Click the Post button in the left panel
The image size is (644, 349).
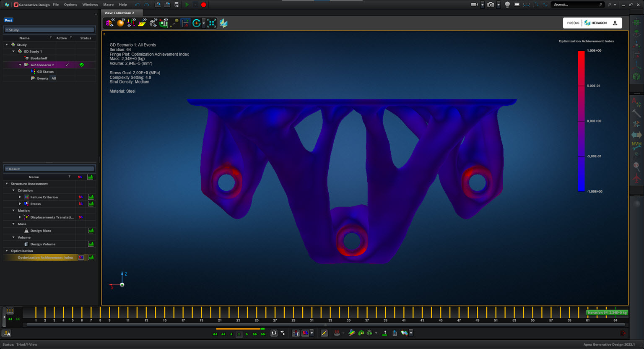click(x=8, y=20)
